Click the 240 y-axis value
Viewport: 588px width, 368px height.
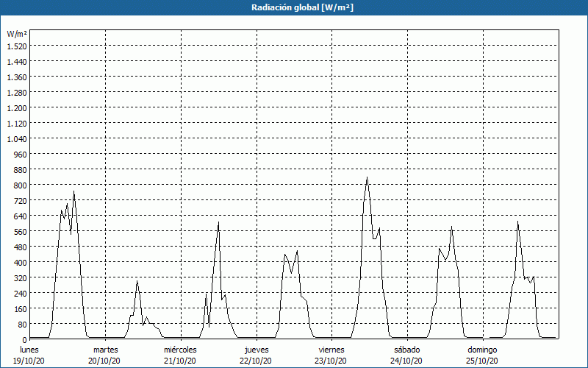pyautogui.click(x=21, y=293)
